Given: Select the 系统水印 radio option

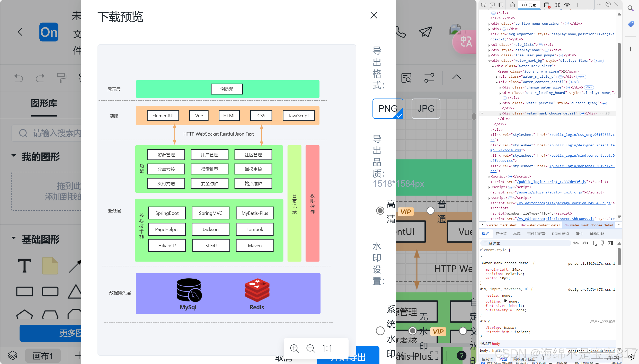Looking at the screenshot, I should click(x=380, y=331).
